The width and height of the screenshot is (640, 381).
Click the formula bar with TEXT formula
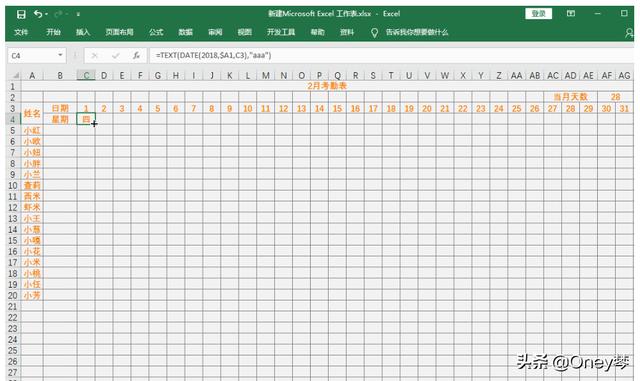tap(391, 56)
